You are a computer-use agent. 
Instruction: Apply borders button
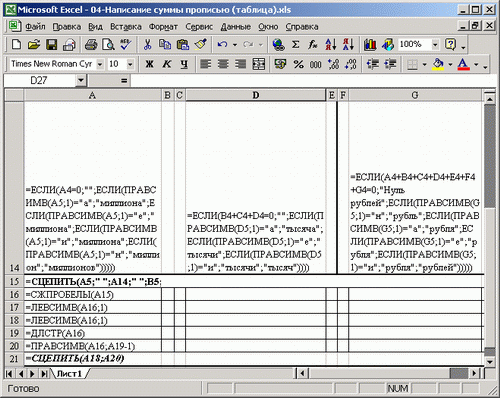413,64
